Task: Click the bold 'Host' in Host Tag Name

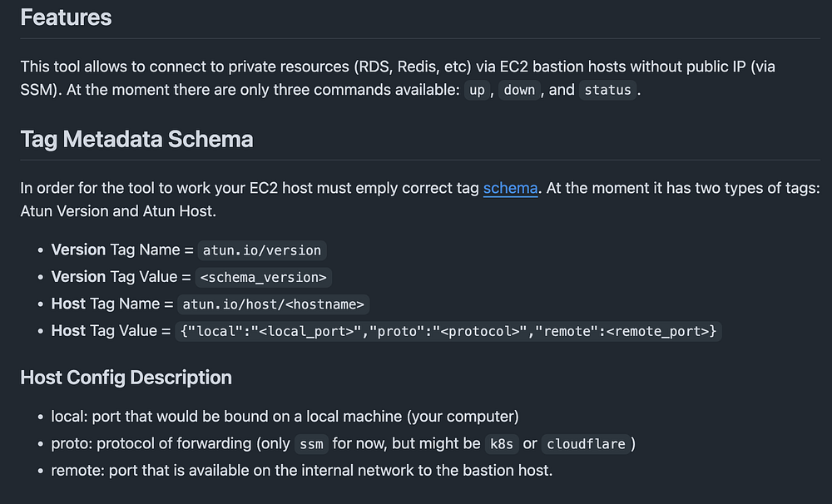Action: [68, 304]
